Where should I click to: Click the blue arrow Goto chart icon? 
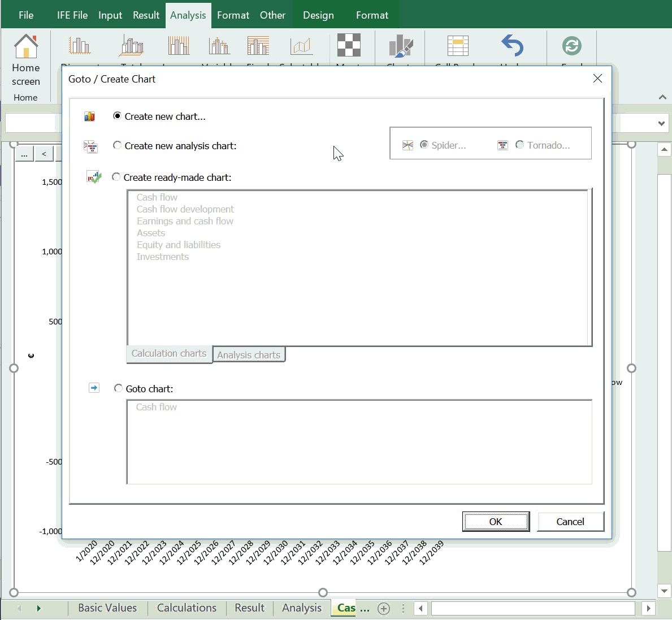(94, 388)
